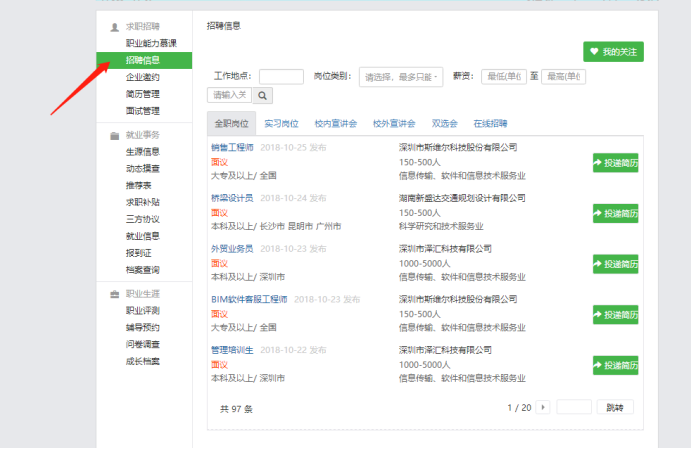The height and width of the screenshot is (449, 692).
Task: Switch to 实习岗位 tab
Action: [x=282, y=124]
